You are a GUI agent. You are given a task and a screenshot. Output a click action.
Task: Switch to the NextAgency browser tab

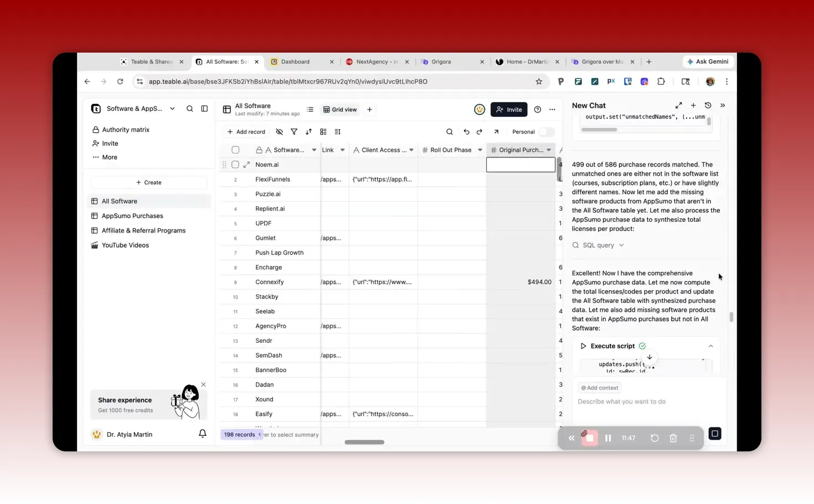[377, 61]
